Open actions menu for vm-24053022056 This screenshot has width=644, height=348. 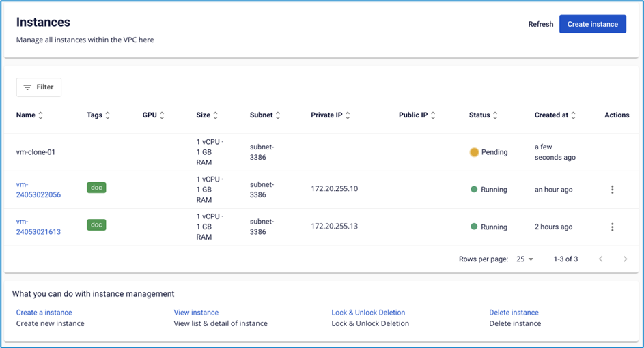pyautogui.click(x=612, y=190)
